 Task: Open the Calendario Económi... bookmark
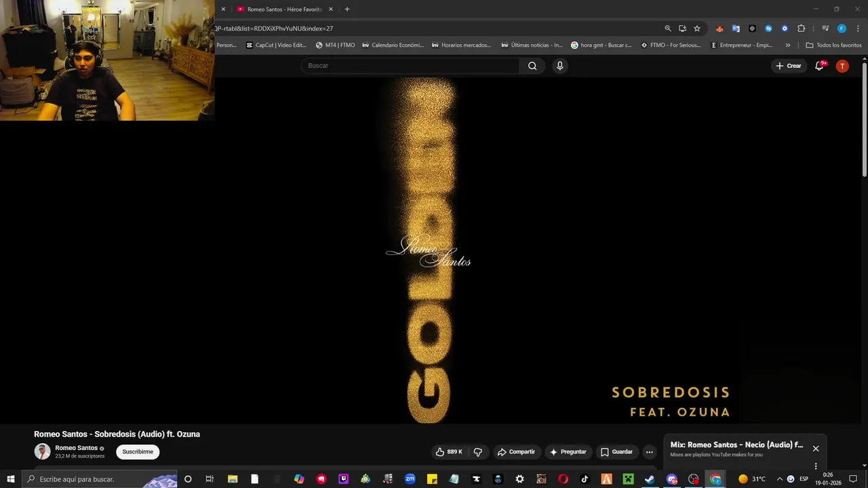(x=393, y=45)
